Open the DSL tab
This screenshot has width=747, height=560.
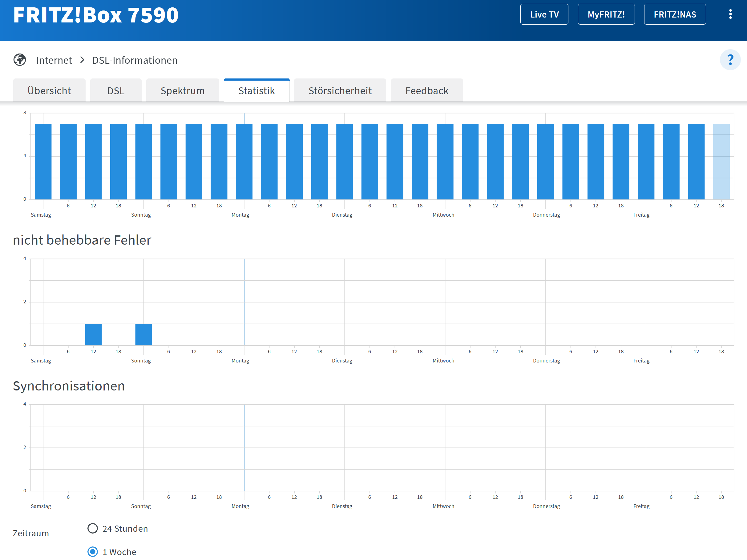pos(115,90)
